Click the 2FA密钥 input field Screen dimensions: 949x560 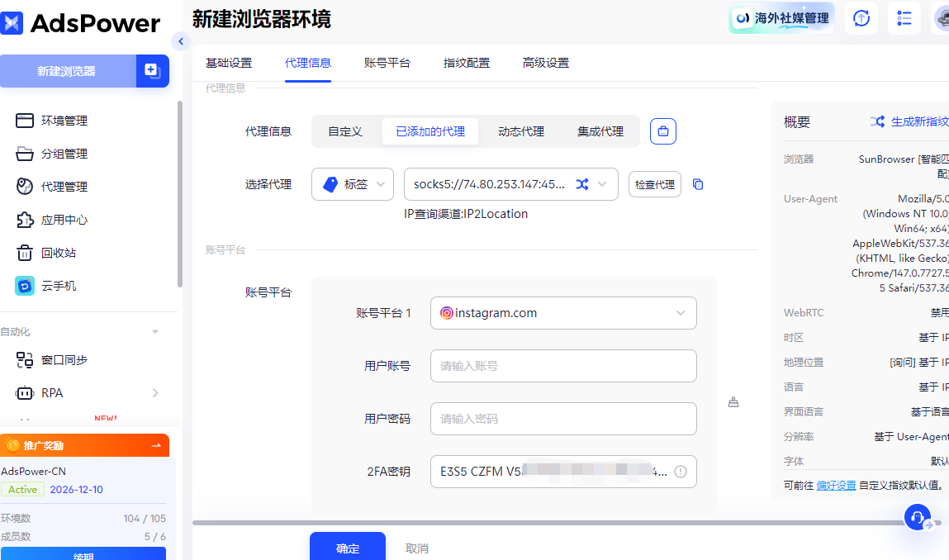click(x=563, y=472)
